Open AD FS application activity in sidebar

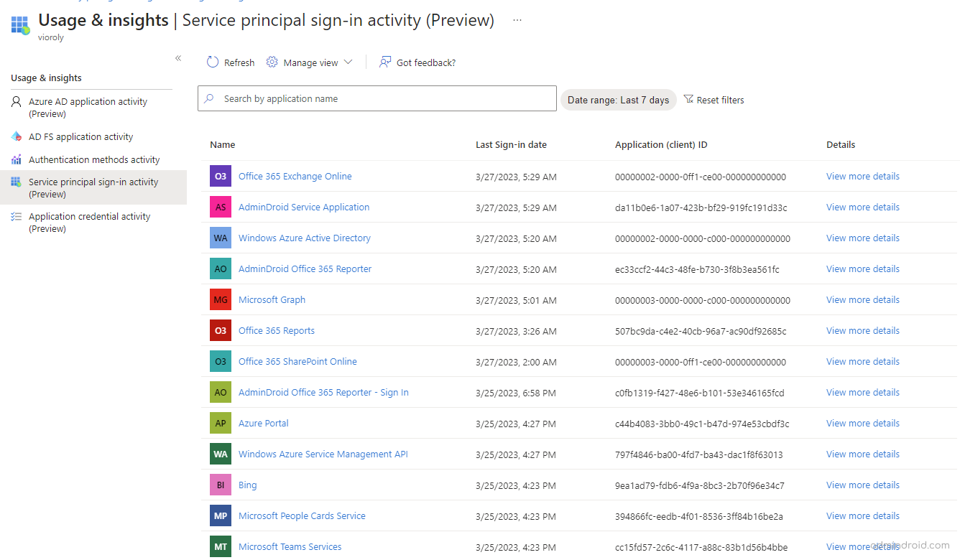point(93,136)
